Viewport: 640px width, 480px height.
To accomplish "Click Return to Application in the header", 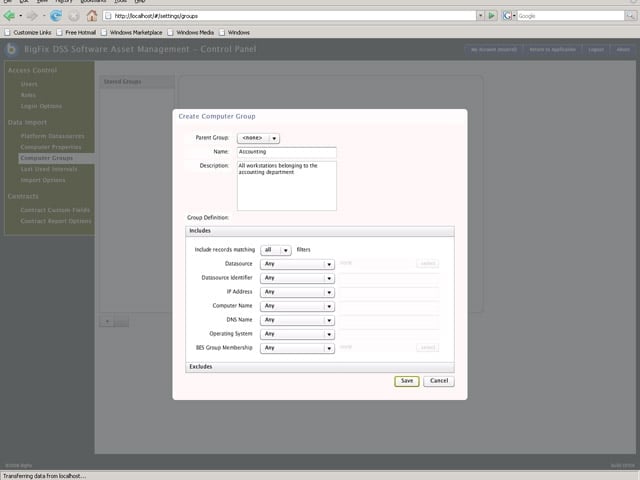I will pos(552,50).
